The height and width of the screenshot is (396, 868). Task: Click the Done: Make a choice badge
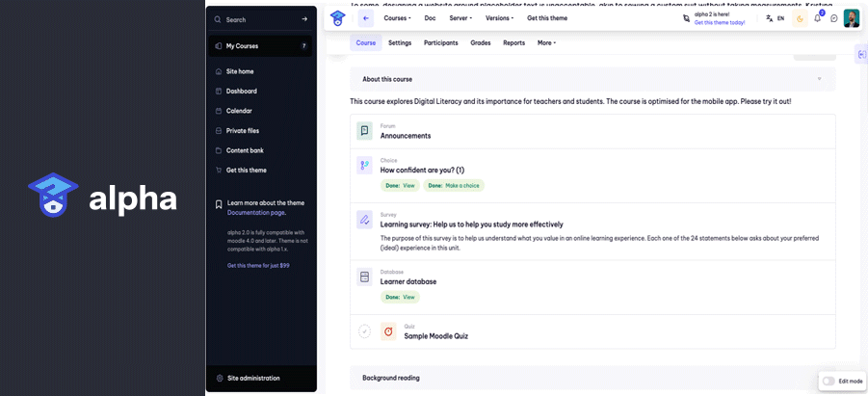pos(454,186)
